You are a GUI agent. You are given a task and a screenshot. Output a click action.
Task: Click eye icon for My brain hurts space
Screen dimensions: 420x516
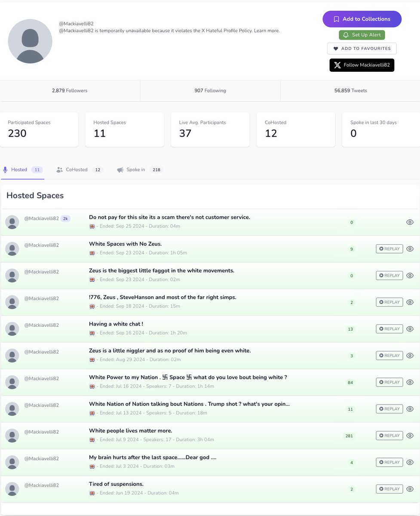pyautogui.click(x=410, y=462)
